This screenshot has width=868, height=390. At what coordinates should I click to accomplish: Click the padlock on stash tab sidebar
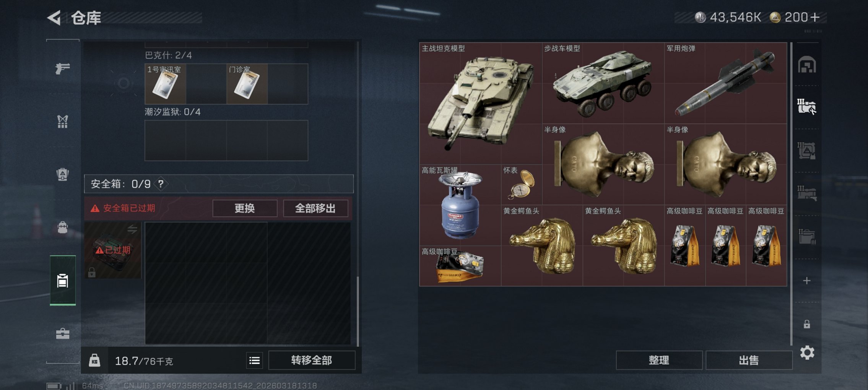tap(807, 324)
